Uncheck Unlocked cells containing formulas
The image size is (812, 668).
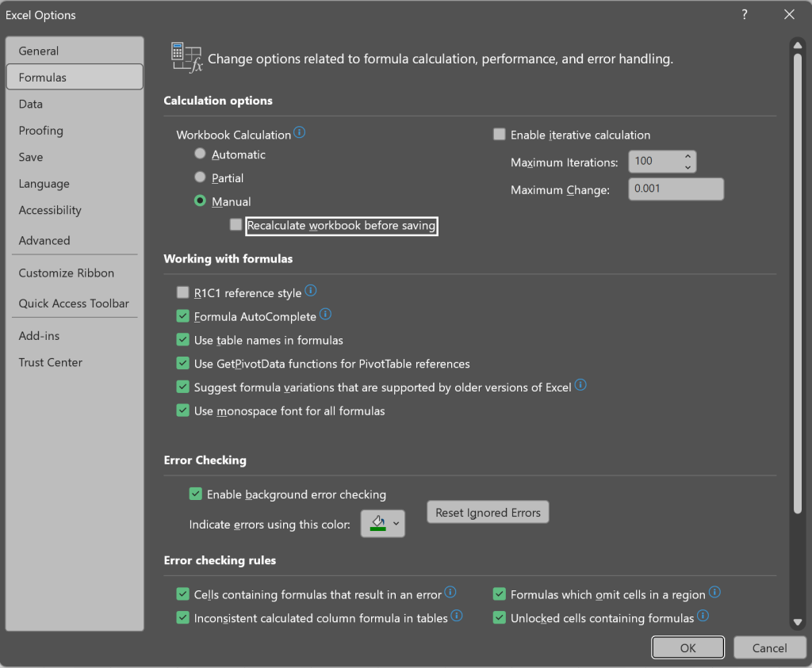click(500, 618)
